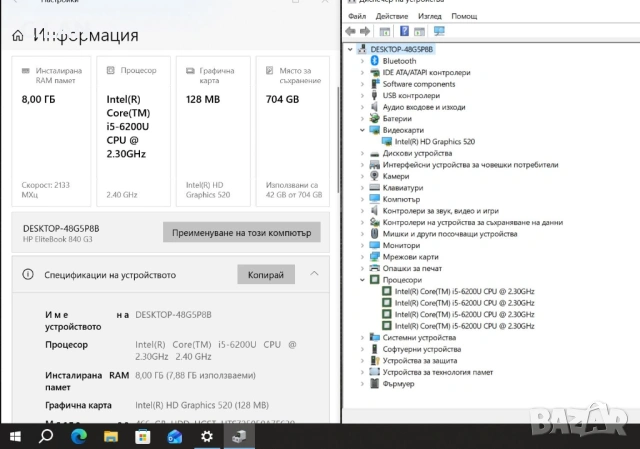Open Mail app from taskbar
The width and height of the screenshot is (640, 449).
click(175, 437)
